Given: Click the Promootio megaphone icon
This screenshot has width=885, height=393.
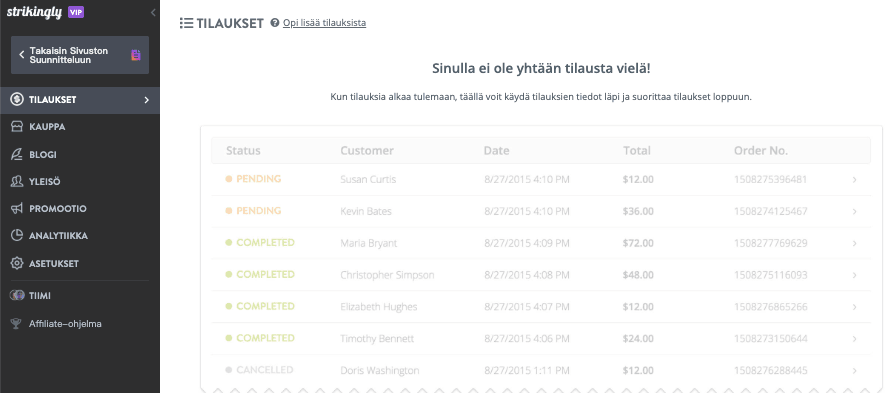Looking at the screenshot, I should coord(17,208).
